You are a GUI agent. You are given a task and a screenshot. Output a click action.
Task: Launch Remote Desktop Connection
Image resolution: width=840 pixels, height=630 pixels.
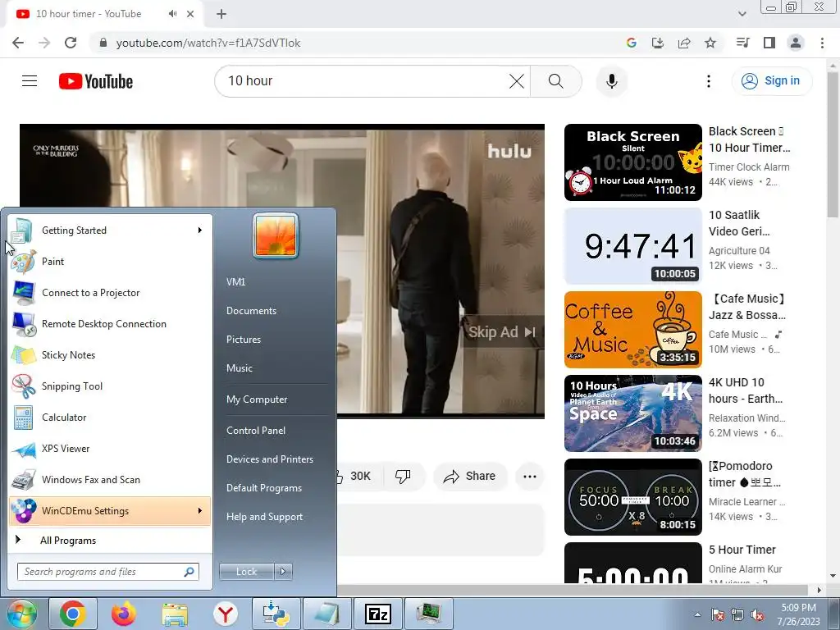point(110,323)
